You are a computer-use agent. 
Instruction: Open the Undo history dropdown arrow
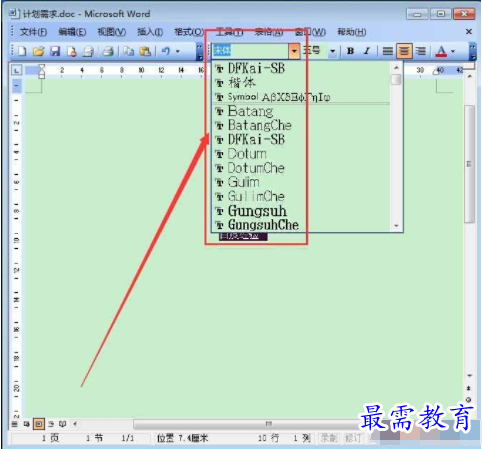(178, 51)
